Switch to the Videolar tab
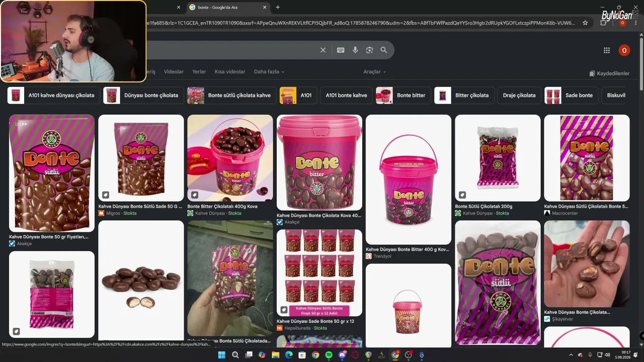This screenshot has width=644, height=362. coord(174,72)
